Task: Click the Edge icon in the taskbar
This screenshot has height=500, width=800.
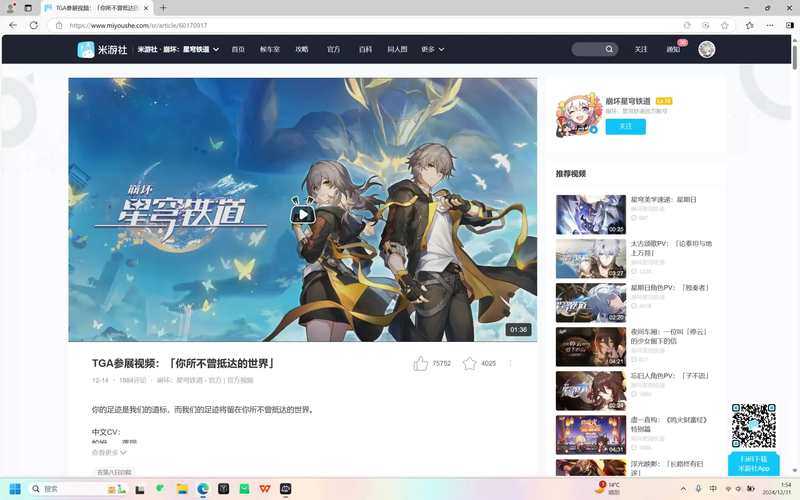Action: click(203, 489)
